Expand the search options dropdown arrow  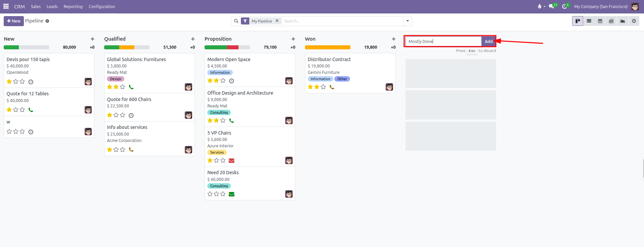(407, 21)
